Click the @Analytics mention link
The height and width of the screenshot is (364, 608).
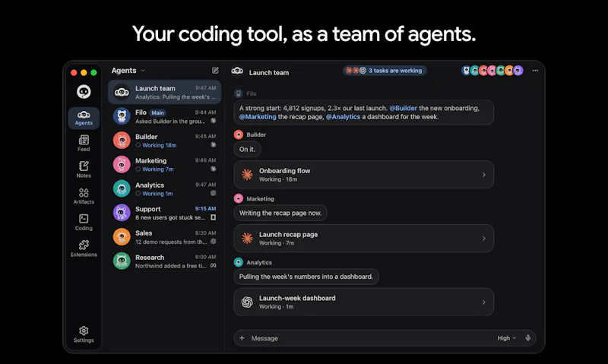click(x=343, y=117)
